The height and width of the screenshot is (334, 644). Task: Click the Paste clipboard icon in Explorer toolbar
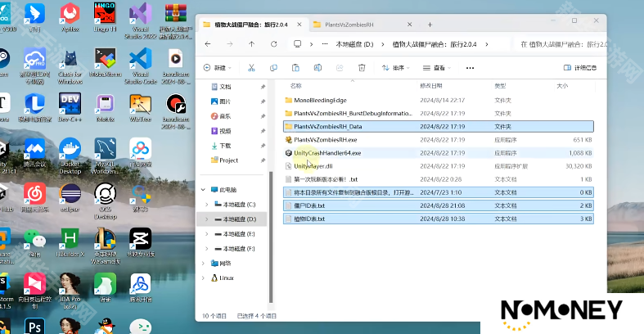click(x=295, y=68)
